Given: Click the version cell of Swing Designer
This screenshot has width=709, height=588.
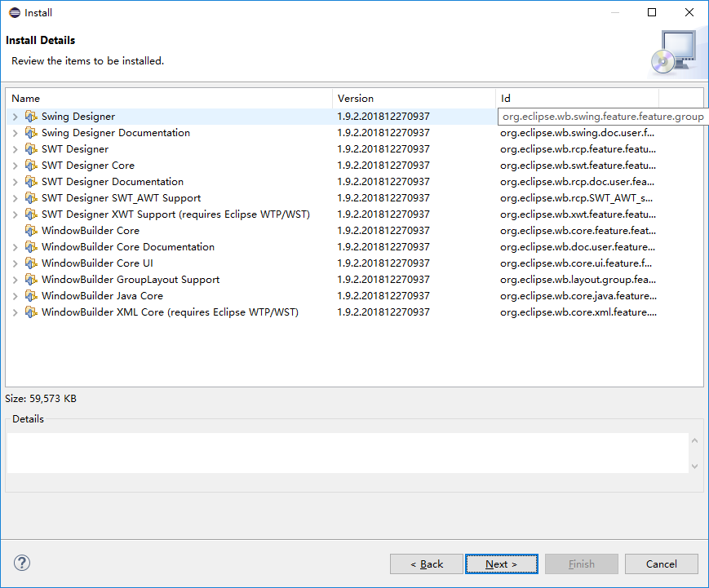Looking at the screenshot, I should click(383, 117).
